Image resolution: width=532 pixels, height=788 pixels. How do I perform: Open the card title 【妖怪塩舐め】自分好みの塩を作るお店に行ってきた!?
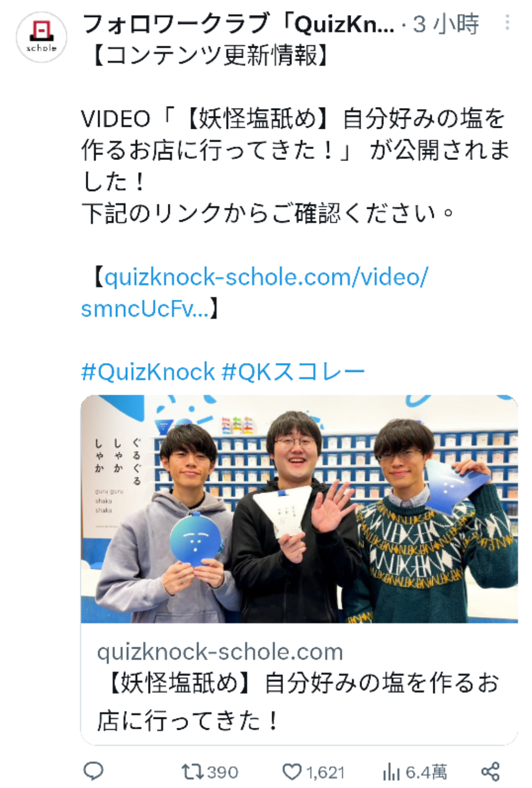click(298, 701)
